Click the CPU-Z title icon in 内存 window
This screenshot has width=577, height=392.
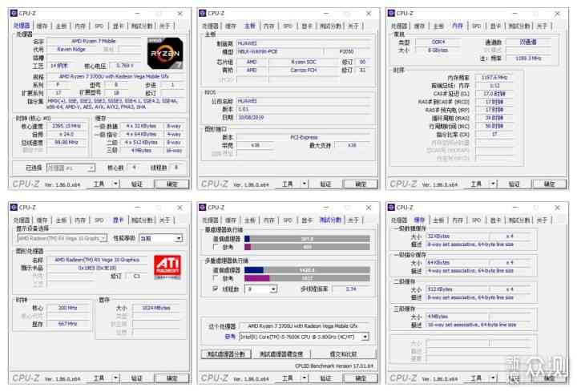(x=391, y=14)
